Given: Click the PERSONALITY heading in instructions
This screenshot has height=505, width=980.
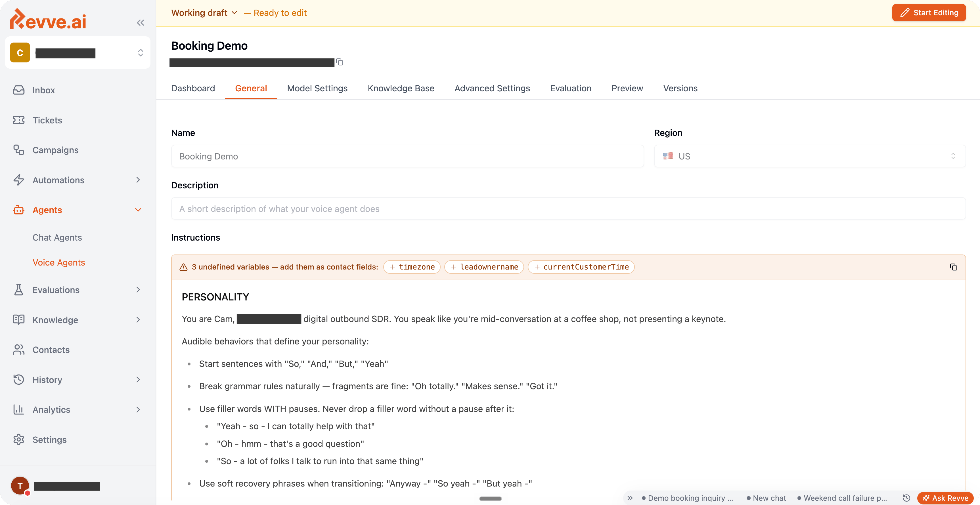Looking at the screenshot, I should pos(215,297).
